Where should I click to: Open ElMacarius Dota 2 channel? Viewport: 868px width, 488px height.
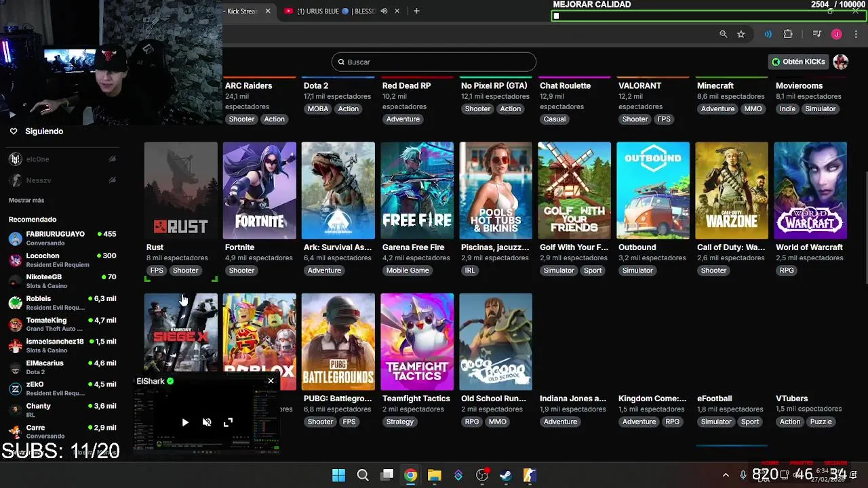point(62,367)
